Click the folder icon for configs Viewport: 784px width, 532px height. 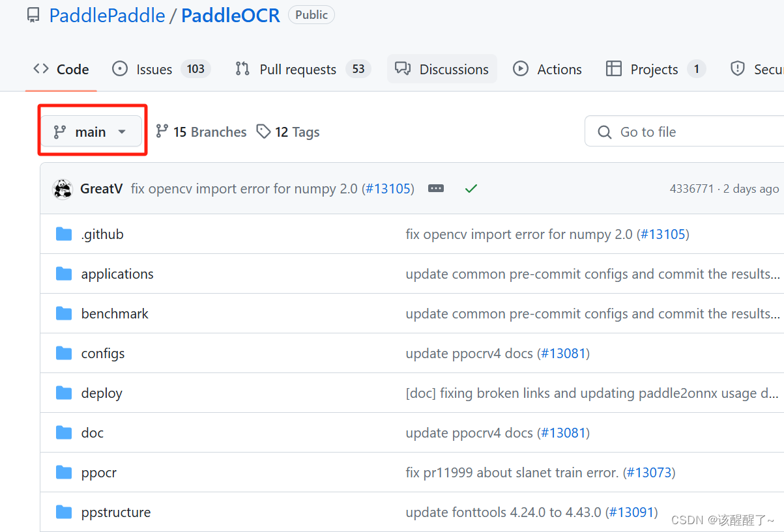(x=64, y=353)
